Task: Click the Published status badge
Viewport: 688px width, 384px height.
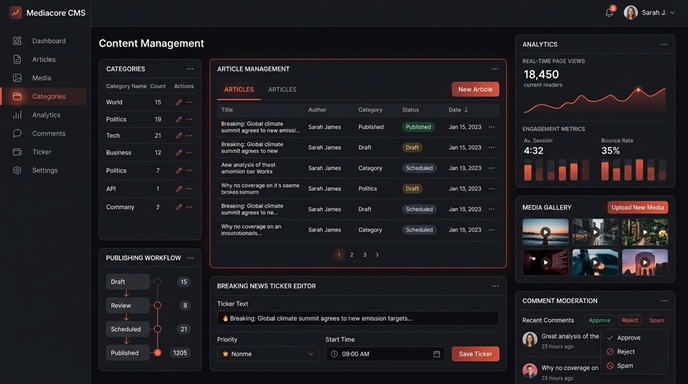Action: coord(418,127)
